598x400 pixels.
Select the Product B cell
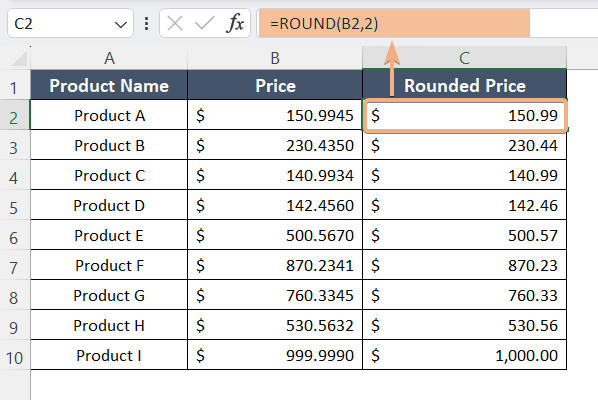[109, 145]
